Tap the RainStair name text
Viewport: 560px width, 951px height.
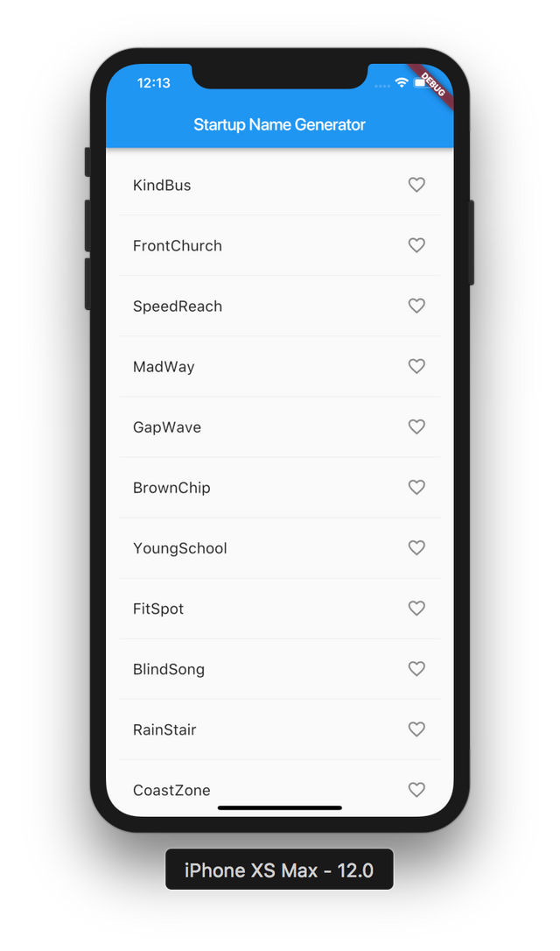coord(164,729)
